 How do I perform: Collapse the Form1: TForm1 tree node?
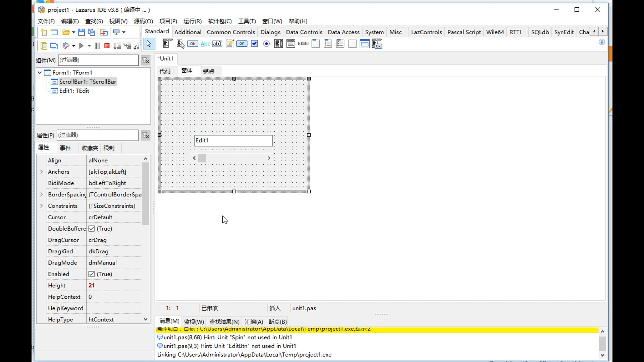40,72
